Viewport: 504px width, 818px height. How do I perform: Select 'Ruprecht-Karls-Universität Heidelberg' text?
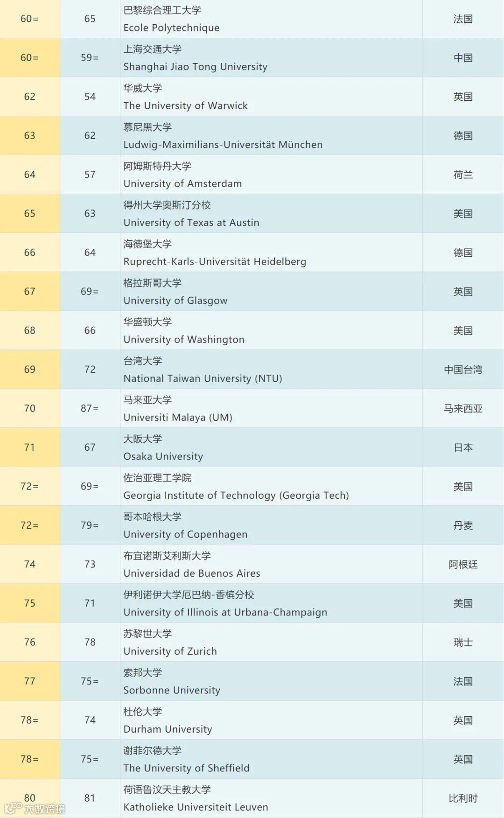[x=215, y=262]
